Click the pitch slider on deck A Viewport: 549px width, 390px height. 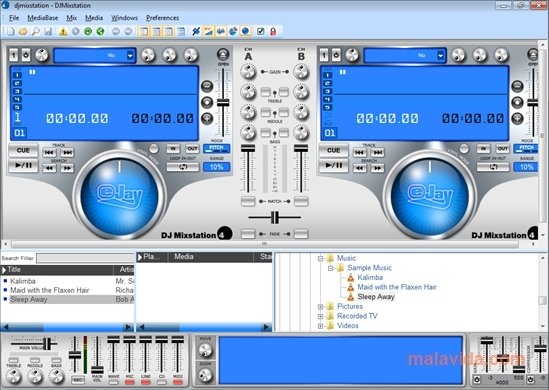(x=223, y=103)
